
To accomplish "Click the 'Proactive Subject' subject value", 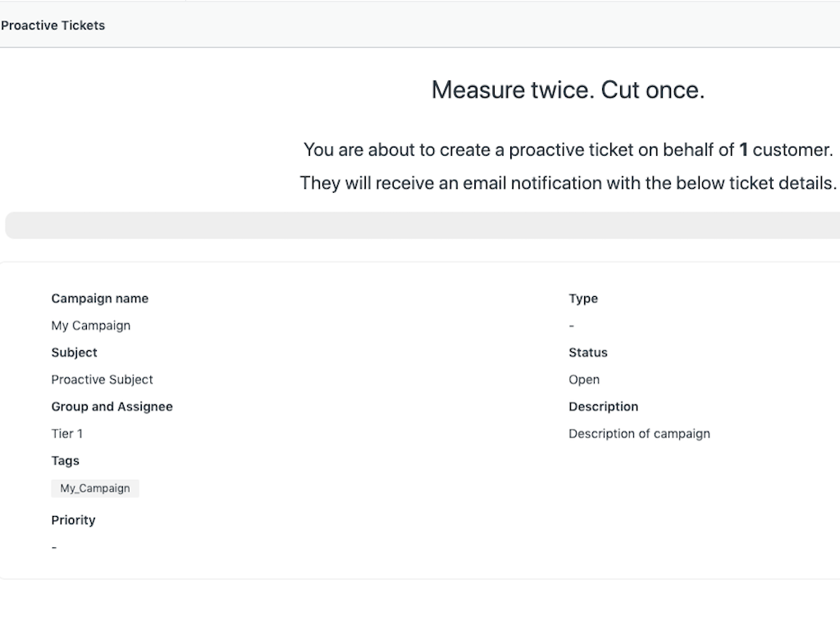I will point(103,380).
